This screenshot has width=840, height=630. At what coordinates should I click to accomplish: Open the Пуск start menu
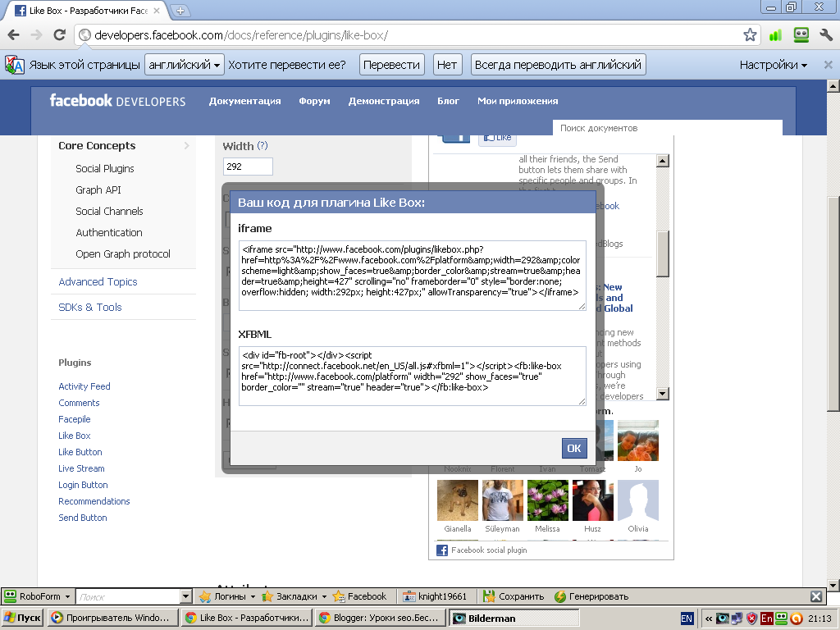click(x=22, y=618)
